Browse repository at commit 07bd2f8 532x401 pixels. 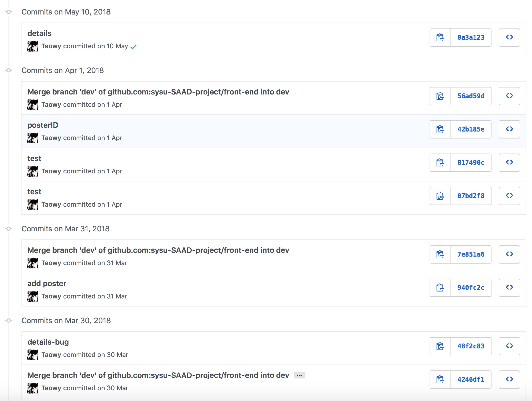click(x=509, y=196)
